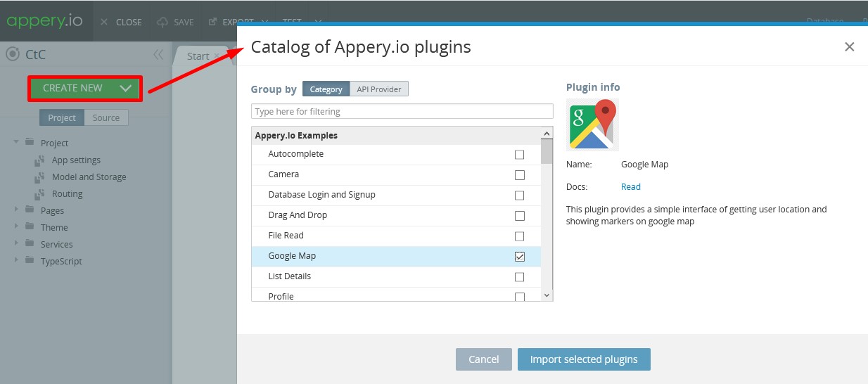Open the Read docs link
Screen dimensions: 868x384
pos(631,187)
